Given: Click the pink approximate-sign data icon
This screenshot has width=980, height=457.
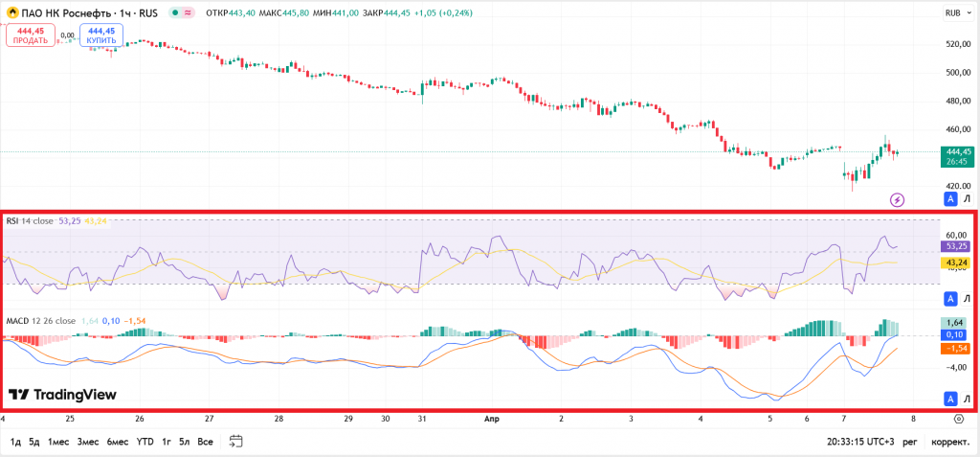Looking at the screenshot, I should coord(187,12).
